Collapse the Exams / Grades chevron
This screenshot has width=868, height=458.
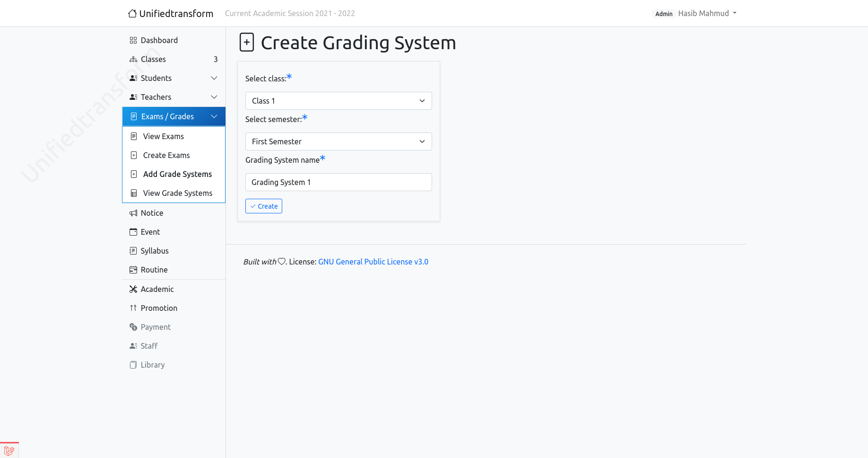(x=214, y=116)
